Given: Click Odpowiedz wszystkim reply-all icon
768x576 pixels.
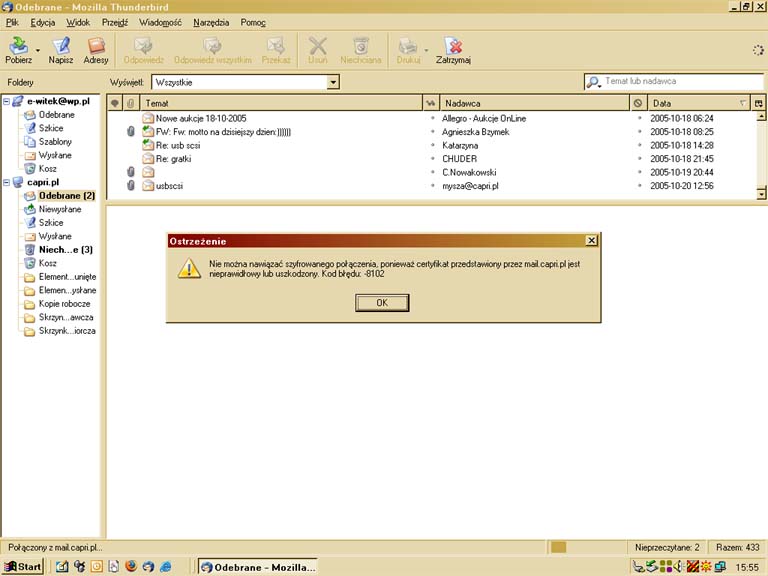Looking at the screenshot, I should click(x=213, y=46).
